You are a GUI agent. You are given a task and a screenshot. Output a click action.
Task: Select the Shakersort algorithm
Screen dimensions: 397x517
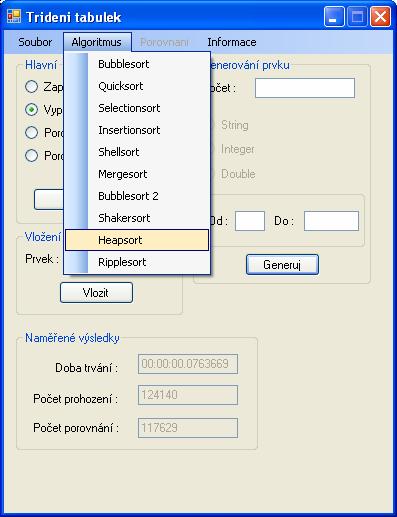pyautogui.click(x=137, y=218)
